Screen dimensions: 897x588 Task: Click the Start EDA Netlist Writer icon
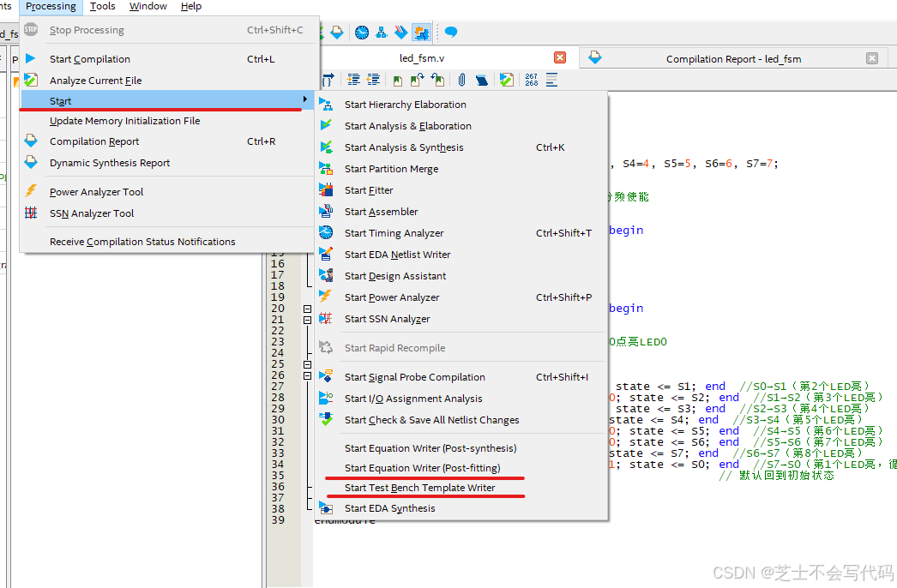(x=326, y=254)
